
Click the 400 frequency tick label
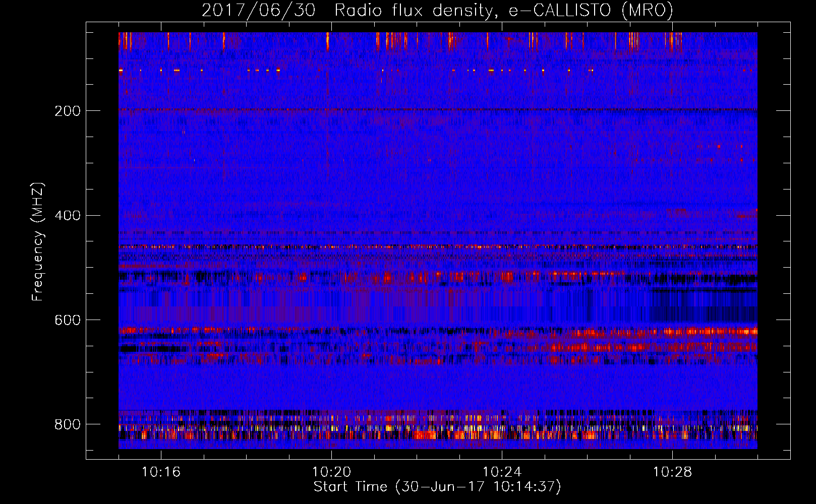tap(67, 216)
